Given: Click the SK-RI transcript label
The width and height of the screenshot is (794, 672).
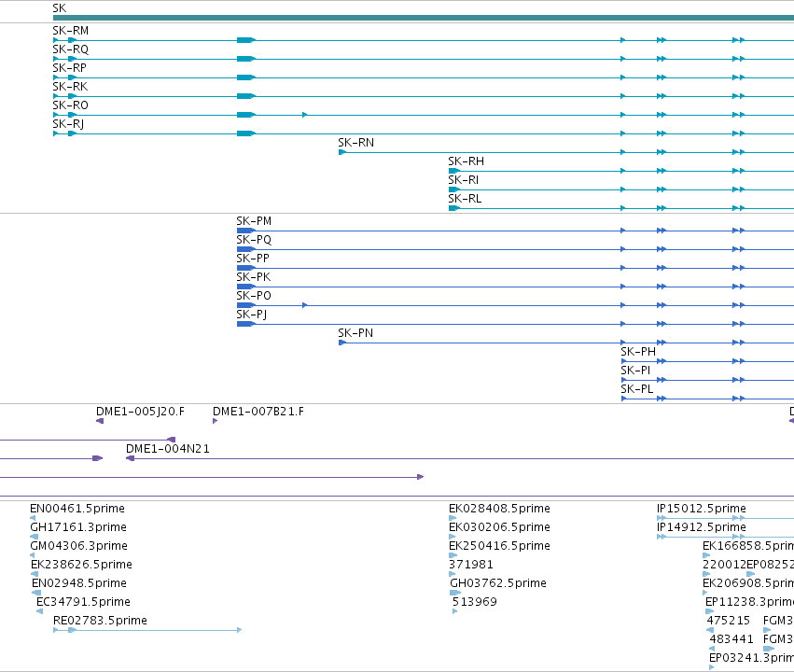Looking at the screenshot, I should click(464, 180).
